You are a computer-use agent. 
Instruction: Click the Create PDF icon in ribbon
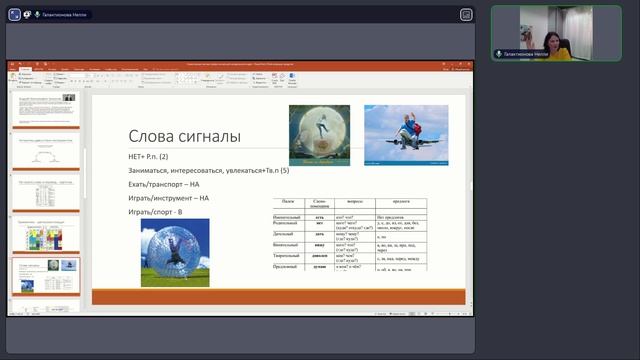tap(275, 78)
